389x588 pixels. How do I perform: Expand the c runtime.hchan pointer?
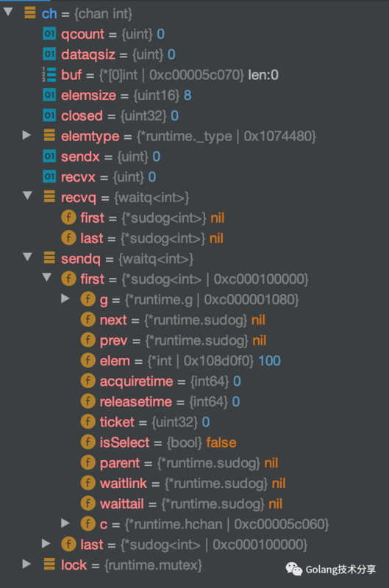pyautogui.click(x=65, y=523)
